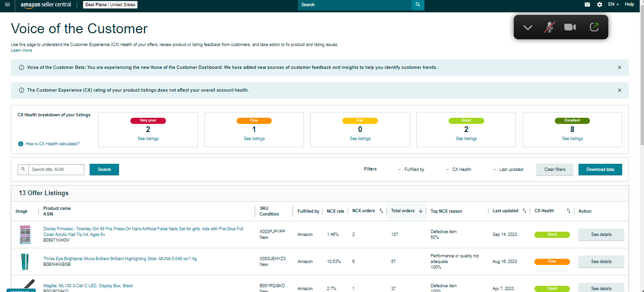
Task: Click the Clear filters button
Action: pyautogui.click(x=555, y=170)
